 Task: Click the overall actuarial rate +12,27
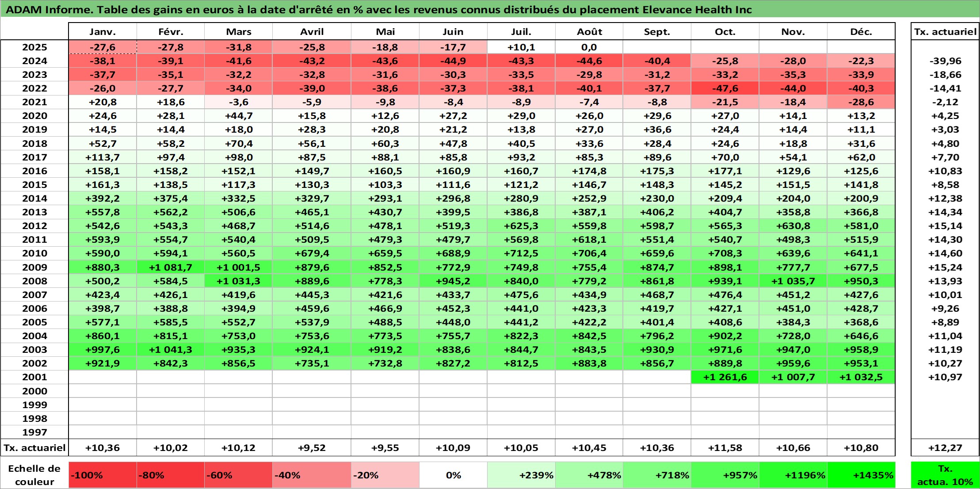pos(945,447)
